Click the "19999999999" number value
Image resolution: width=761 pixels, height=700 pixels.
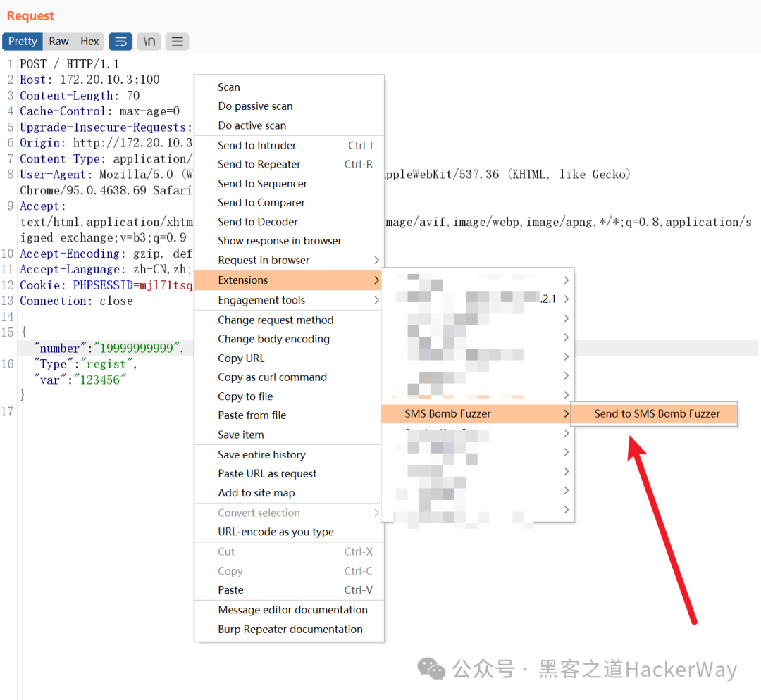[137, 349]
